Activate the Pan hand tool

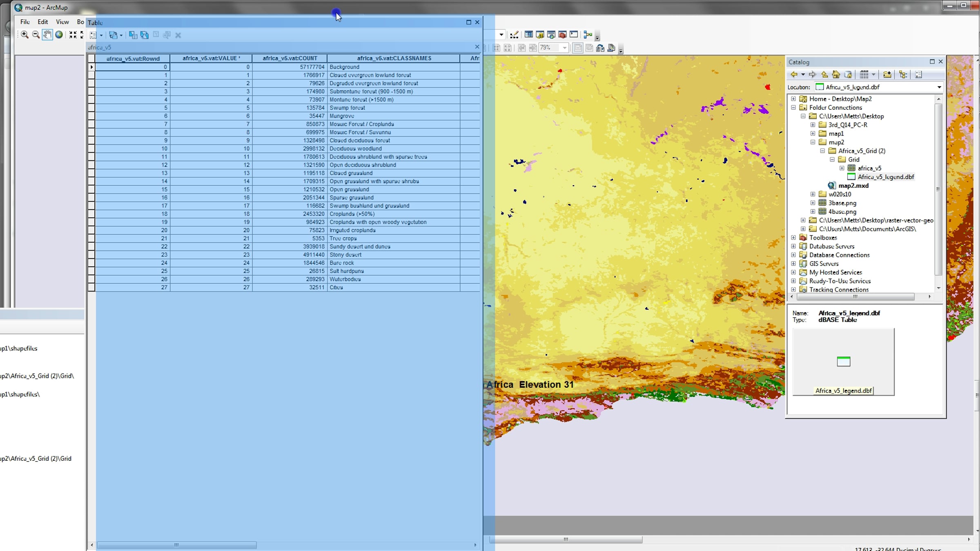tap(47, 35)
